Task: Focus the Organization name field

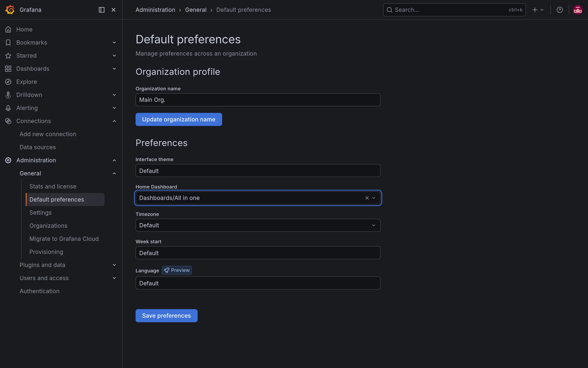Action: [258, 100]
